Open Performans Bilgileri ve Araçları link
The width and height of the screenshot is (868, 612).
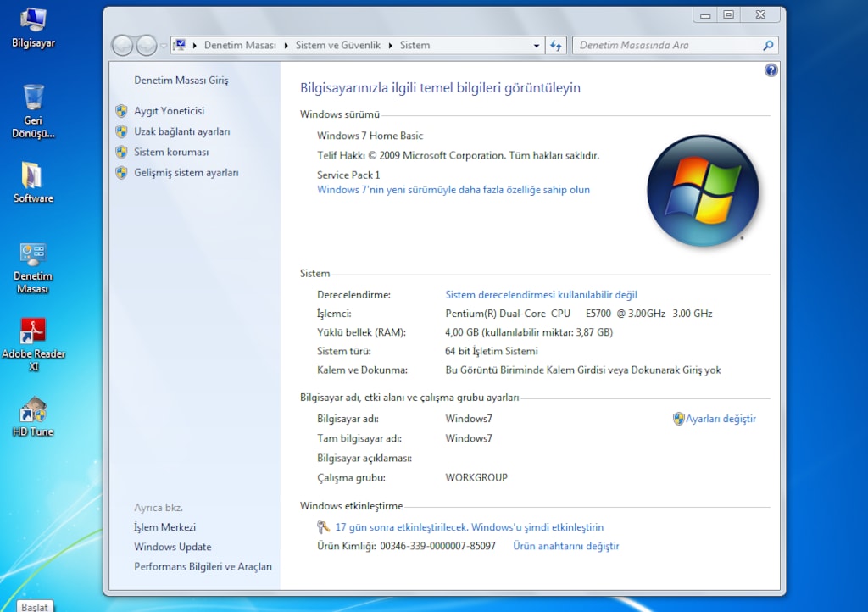(x=203, y=566)
